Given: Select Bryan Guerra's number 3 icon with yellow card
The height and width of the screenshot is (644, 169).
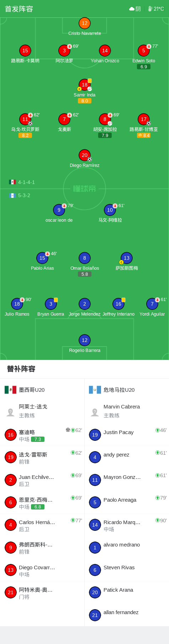Looking at the screenshot, I should point(51,304).
